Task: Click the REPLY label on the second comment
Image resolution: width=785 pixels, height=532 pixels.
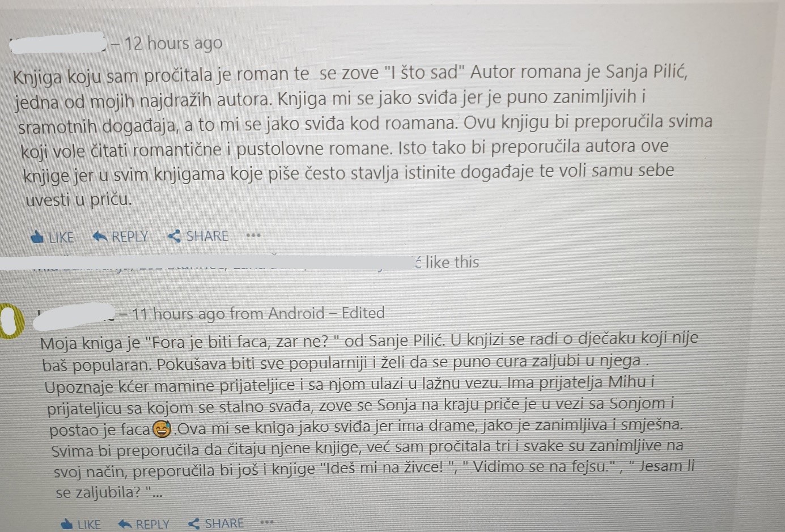Action: (152, 525)
